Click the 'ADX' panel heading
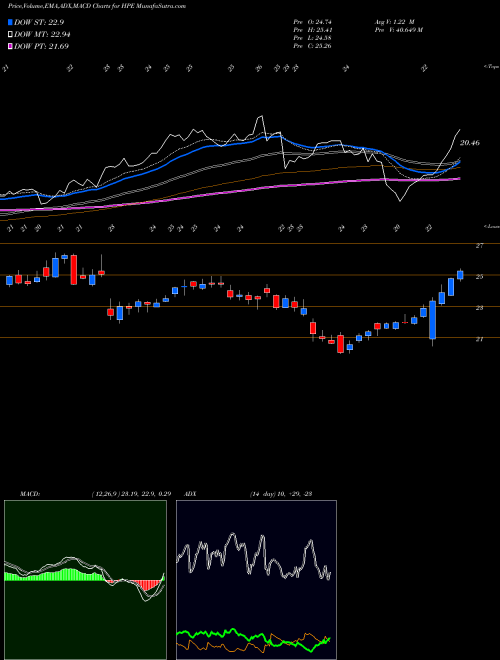The image size is (500, 660). [x=191, y=494]
